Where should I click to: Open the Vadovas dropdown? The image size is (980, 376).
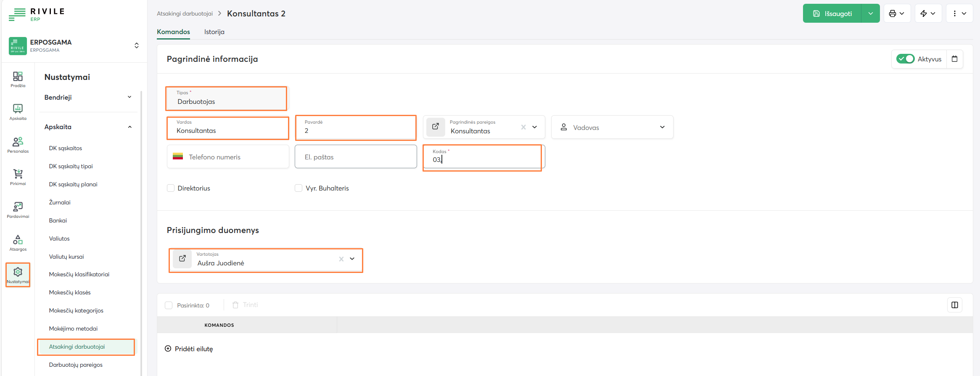tap(612, 127)
